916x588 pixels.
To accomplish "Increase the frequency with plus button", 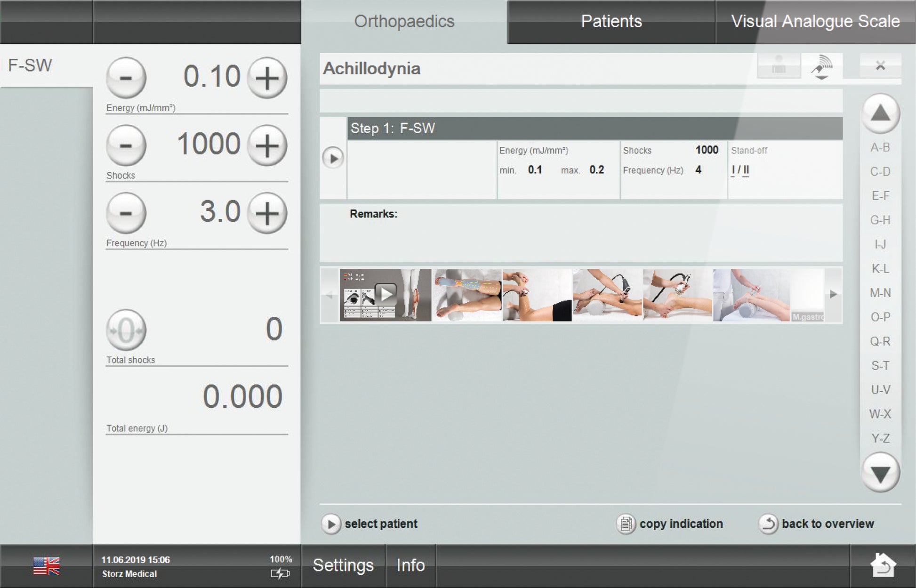I will (267, 213).
